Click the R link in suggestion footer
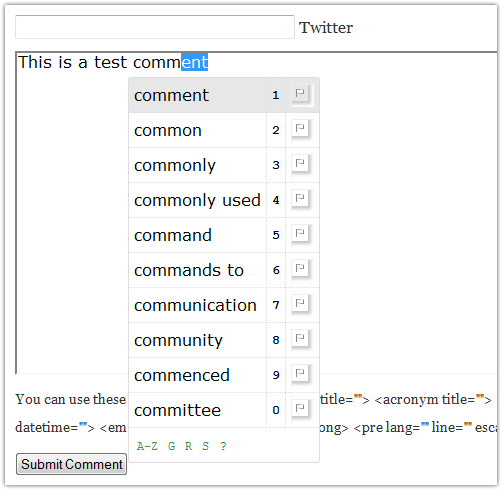 [188, 446]
